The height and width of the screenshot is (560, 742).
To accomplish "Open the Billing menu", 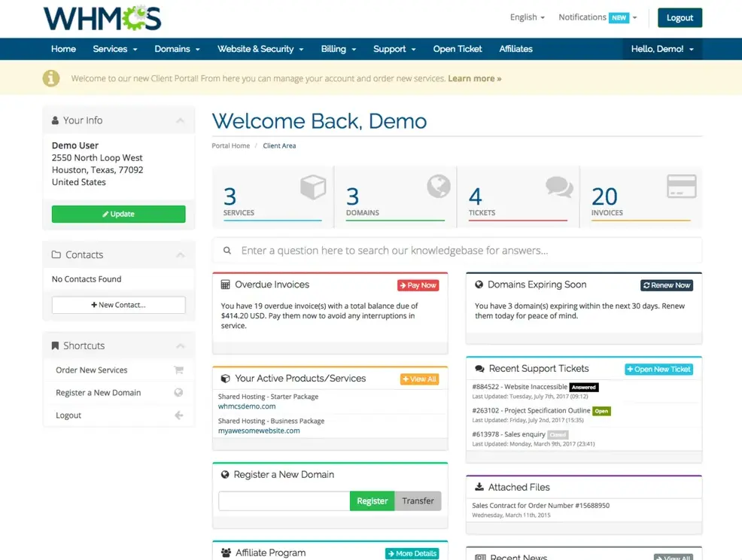I will tap(338, 49).
